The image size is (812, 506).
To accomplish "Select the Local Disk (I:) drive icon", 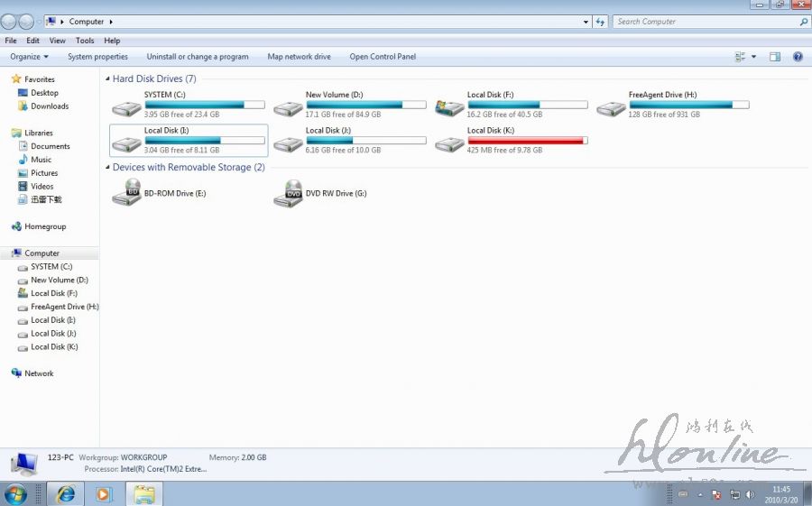I will pos(127,144).
